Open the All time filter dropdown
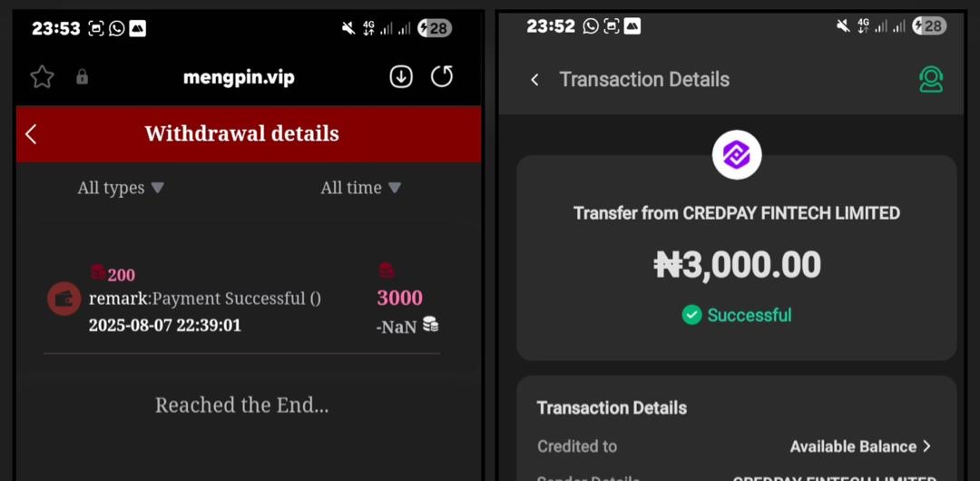Screen dimensions: 980x481 tap(360, 188)
